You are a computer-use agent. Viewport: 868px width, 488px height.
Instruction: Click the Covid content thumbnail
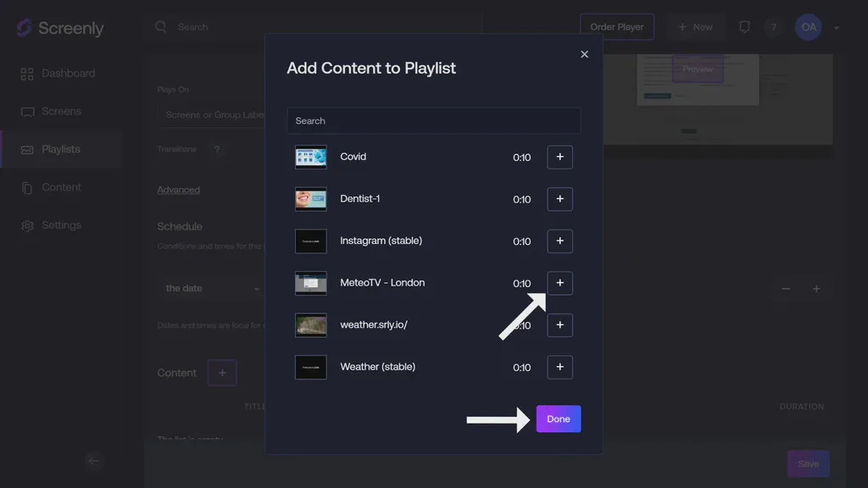tap(310, 157)
